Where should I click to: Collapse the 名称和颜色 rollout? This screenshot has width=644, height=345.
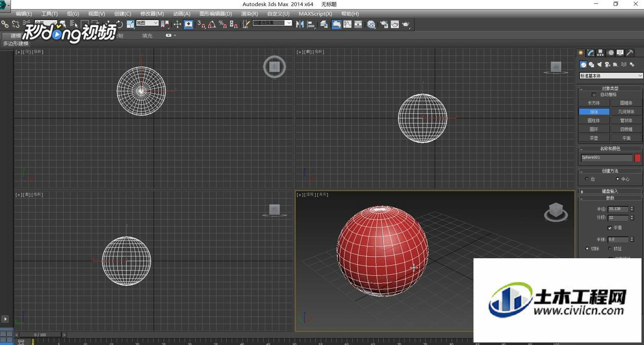pyautogui.click(x=610, y=149)
